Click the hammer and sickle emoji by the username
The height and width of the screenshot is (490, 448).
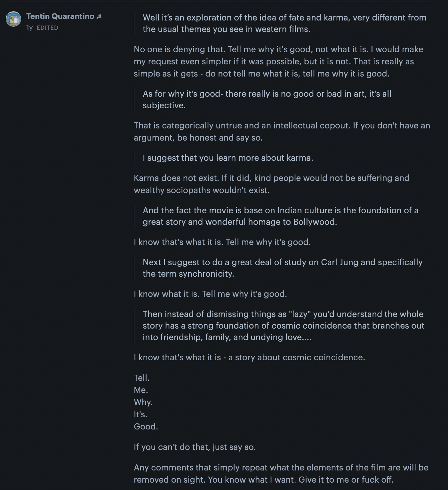(99, 16)
